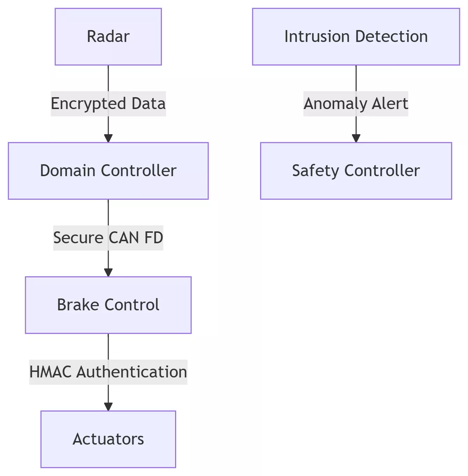468x476 pixels.
Task: Click the HMAC Authentication edge label
Action: coord(108,372)
